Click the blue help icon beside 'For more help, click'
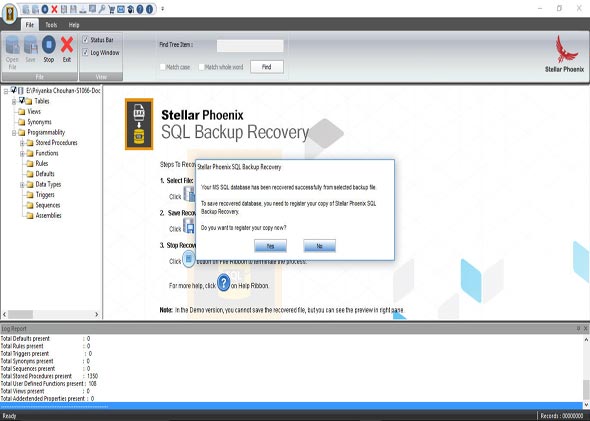This screenshot has width=590, height=421. click(224, 282)
